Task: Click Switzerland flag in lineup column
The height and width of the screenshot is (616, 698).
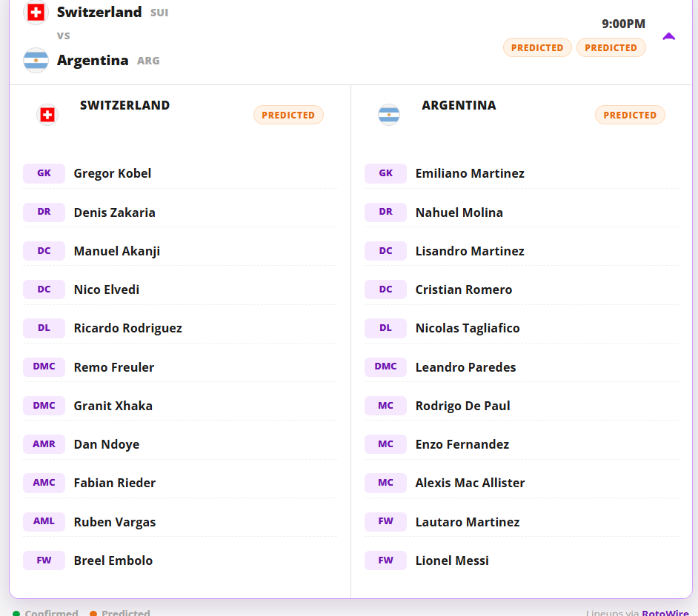Action: [47, 115]
